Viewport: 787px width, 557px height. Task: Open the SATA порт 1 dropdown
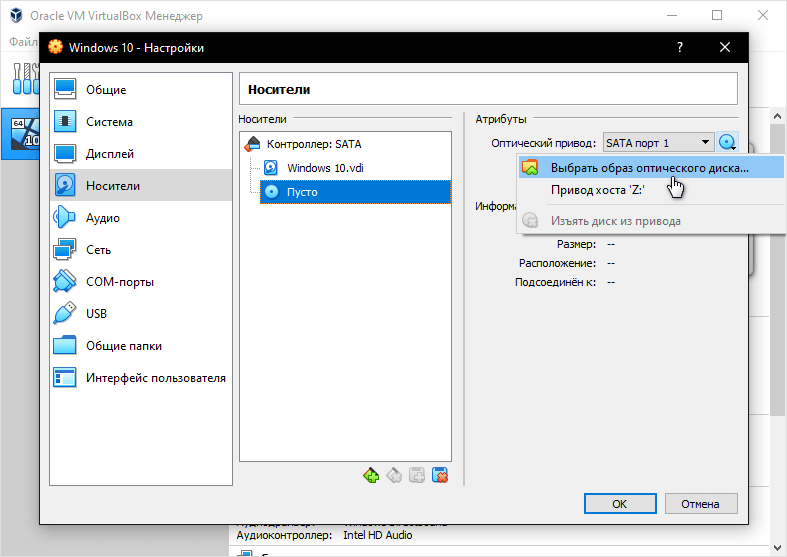click(659, 143)
